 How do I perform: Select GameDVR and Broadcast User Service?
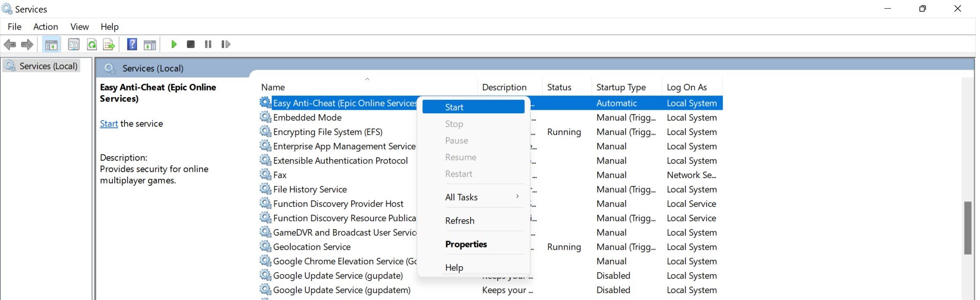tap(345, 232)
